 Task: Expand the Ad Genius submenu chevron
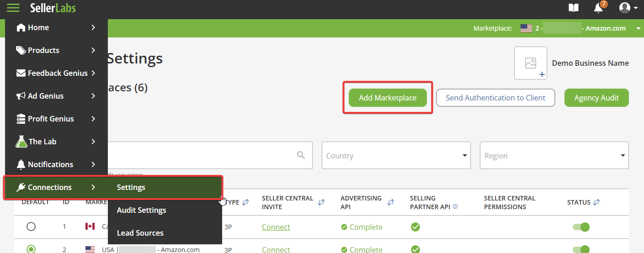tap(93, 96)
